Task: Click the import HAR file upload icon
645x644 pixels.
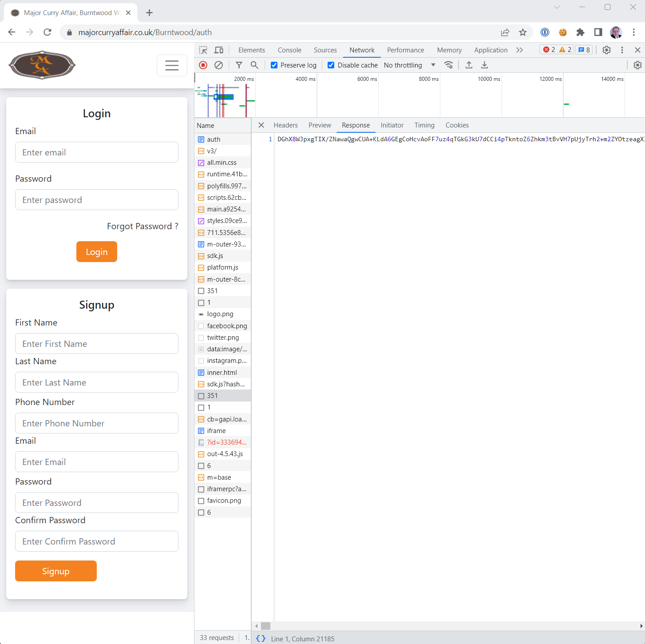Action: [x=469, y=65]
